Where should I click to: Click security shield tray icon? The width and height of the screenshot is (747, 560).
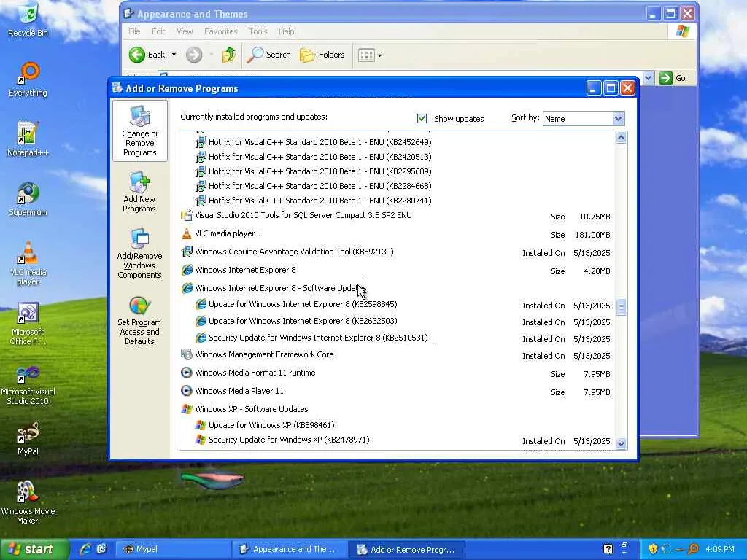pos(653,549)
